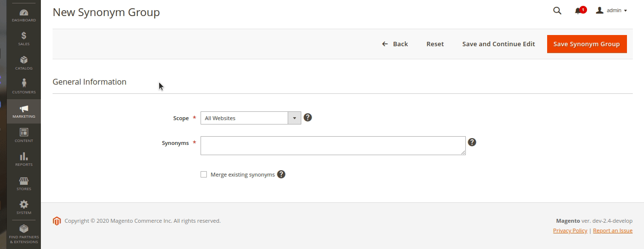Click the search magnifier icon
Image resolution: width=644 pixels, height=249 pixels.
point(557,11)
